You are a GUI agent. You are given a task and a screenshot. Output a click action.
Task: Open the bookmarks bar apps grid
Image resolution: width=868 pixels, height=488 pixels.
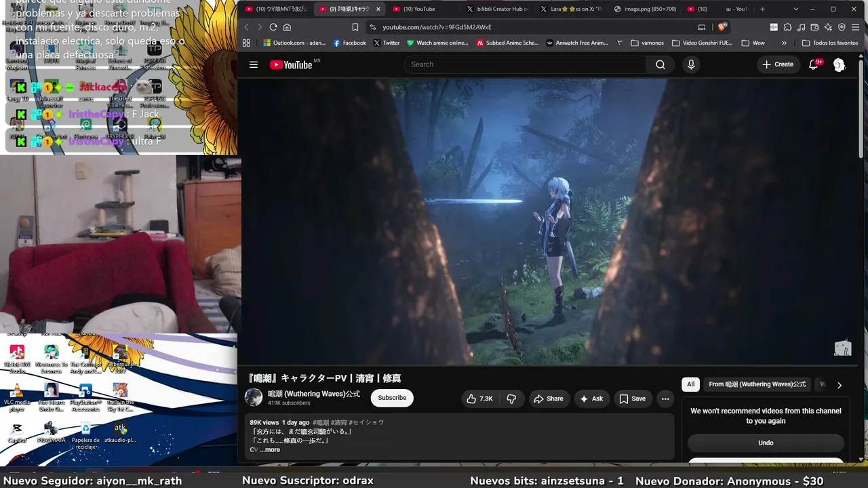pyautogui.click(x=246, y=43)
